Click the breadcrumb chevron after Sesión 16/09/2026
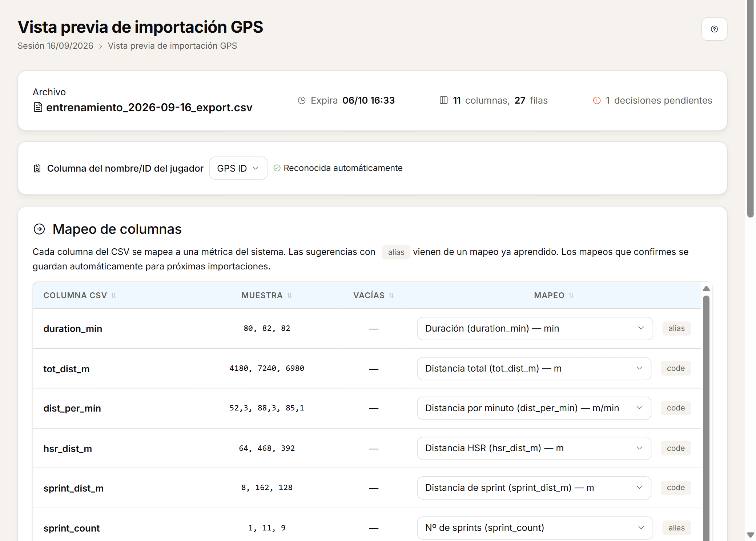The height and width of the screenshot is (541, 756). pos(101,46)
